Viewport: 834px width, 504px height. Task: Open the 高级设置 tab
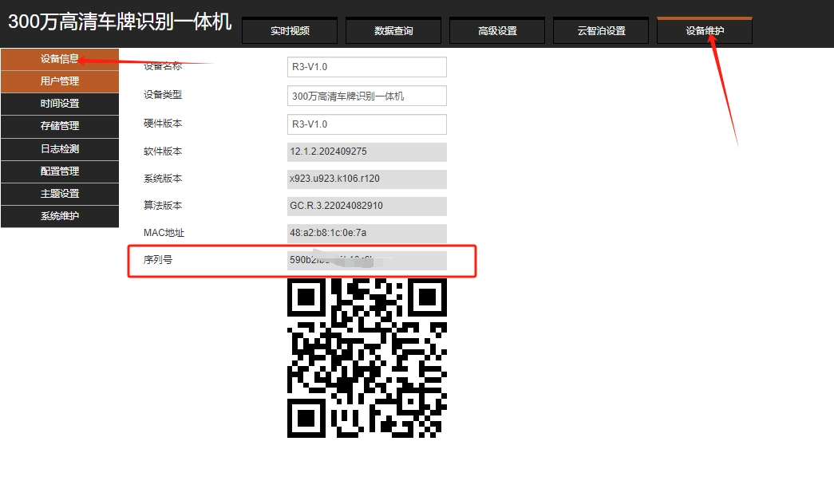coord(496,31)
